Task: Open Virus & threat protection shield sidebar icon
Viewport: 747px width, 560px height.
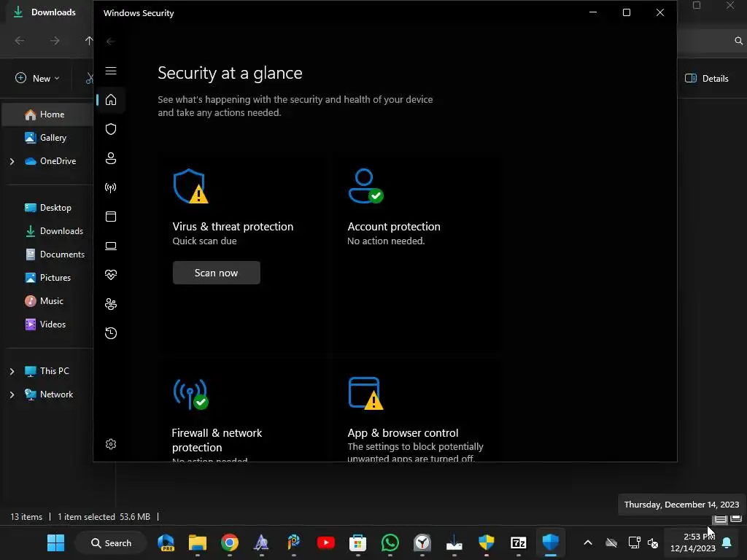Action: coord(111,129)
